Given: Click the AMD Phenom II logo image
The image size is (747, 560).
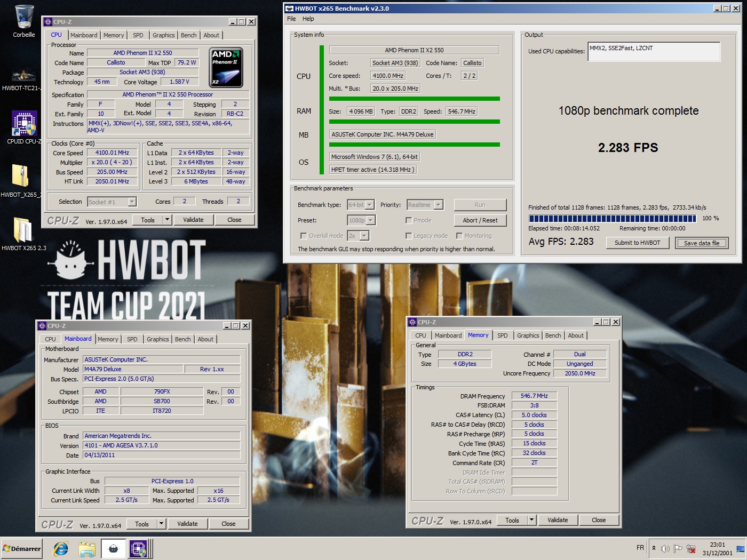Looking at the screenshot, I should coord(226,68).
